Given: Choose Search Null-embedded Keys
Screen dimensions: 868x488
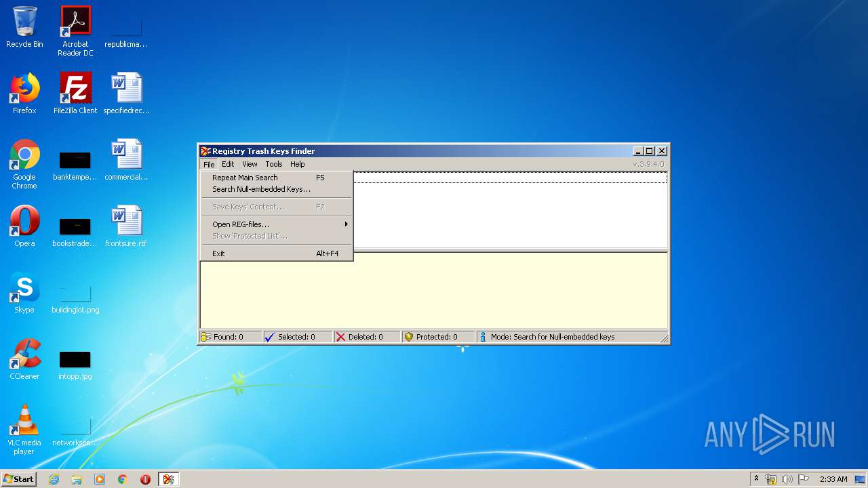Looking at the screenshot, I should [277, 189].
